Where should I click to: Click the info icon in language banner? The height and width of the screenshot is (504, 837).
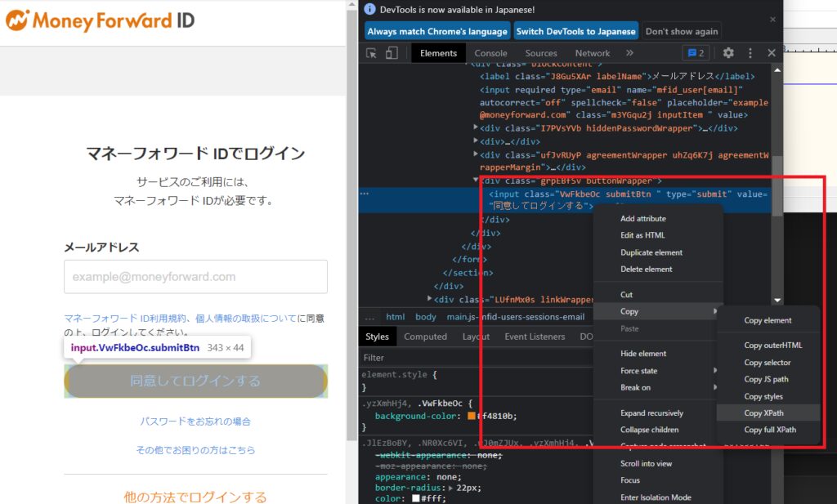(x=369, y=9)
